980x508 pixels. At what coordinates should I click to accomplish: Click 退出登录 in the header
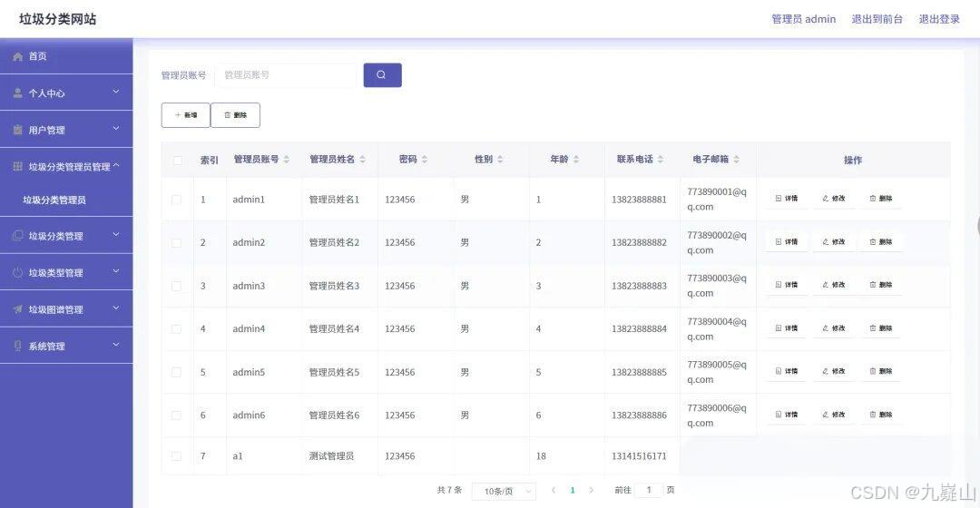pyautogui.click(x=939, y=19)
